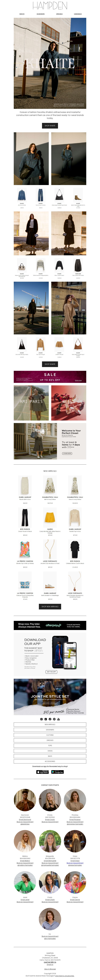Open the NEW IN navigation link
Screen dimensions: 100x980
click(22, 14)
